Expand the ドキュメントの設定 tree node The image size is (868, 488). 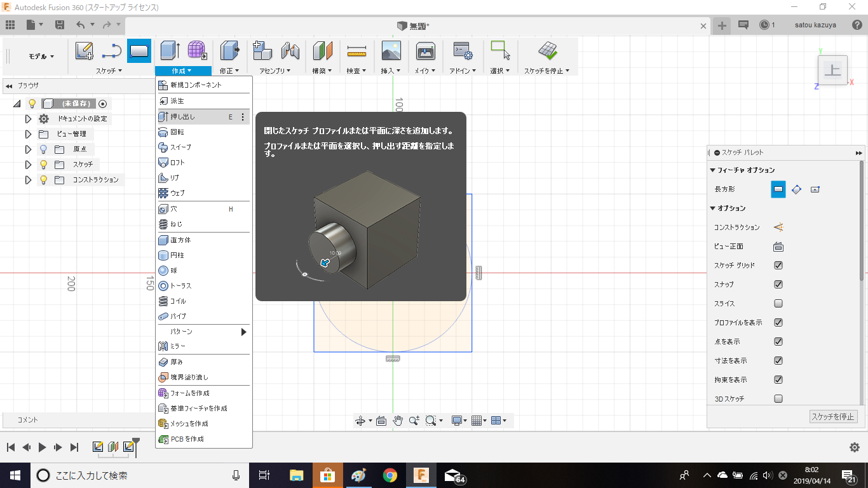[x=28, y=119]
